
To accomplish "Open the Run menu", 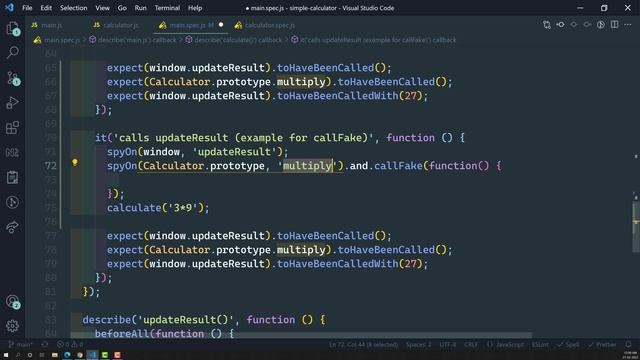I will [x=140, y=8].
